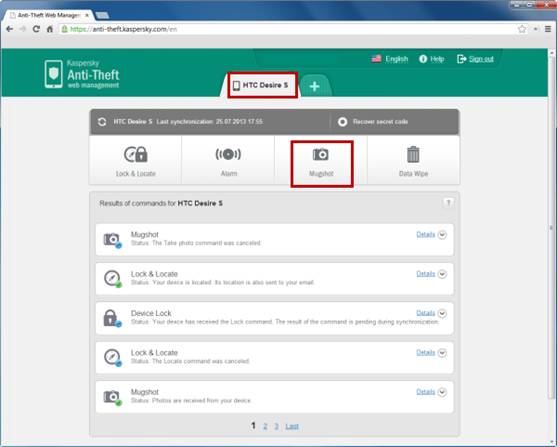Click the Lock & Locate command button
The width and height of the screenshot is (557, 447).
(135, 160)
